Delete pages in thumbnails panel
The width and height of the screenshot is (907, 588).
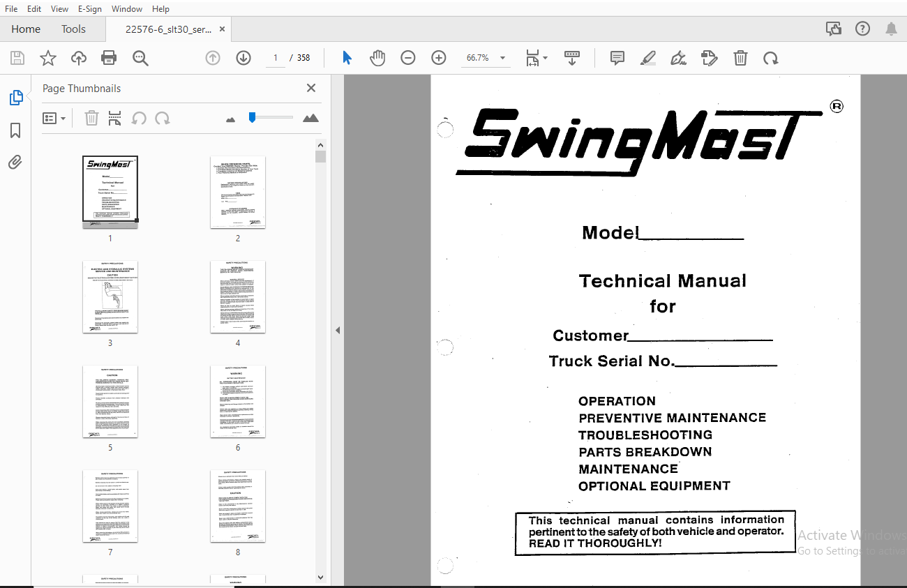91,119
